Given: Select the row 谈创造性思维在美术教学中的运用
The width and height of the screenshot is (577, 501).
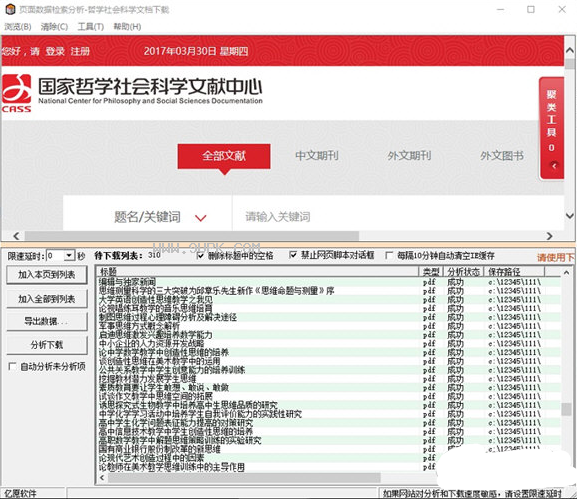Looking at the screenshot, I should 329,361.
